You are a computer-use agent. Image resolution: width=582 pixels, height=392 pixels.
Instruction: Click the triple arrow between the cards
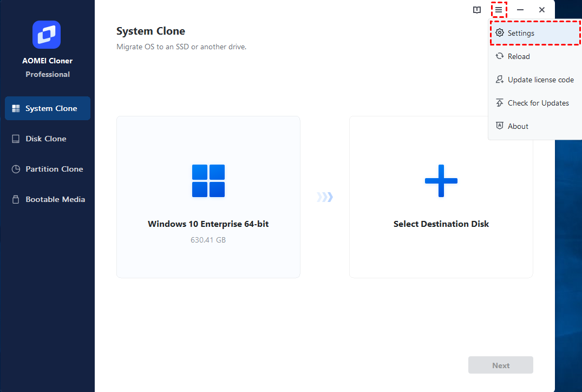pos(325,197)
